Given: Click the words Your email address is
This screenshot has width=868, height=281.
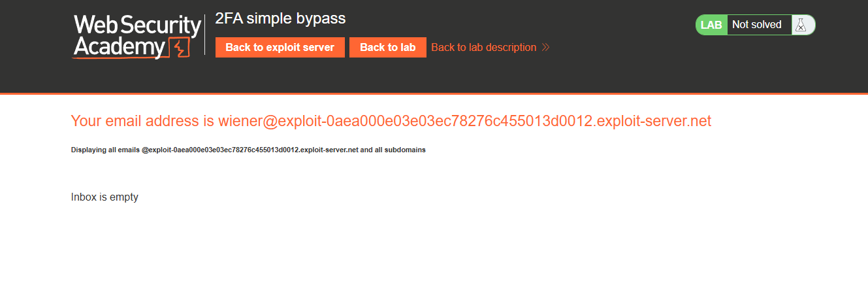Looking at the screenshot, I should click(x=143, y=121).
